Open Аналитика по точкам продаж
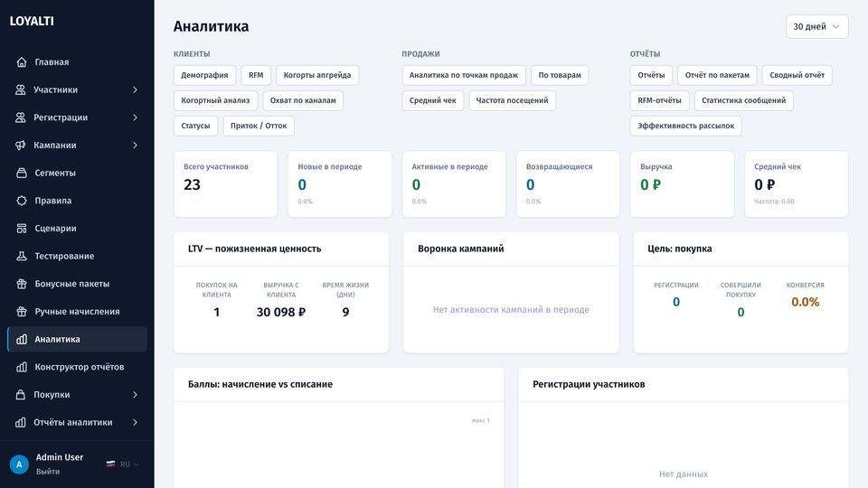The image size is (868, 488). click(463, 75)
